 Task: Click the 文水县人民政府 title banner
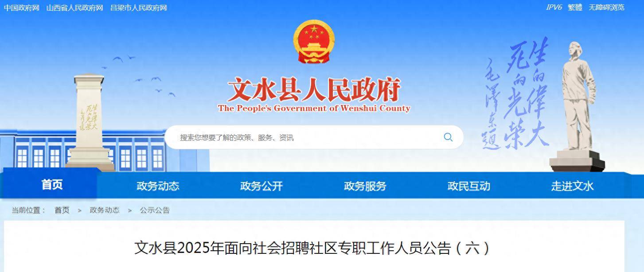pyautogui.click(x=314, y=95)
